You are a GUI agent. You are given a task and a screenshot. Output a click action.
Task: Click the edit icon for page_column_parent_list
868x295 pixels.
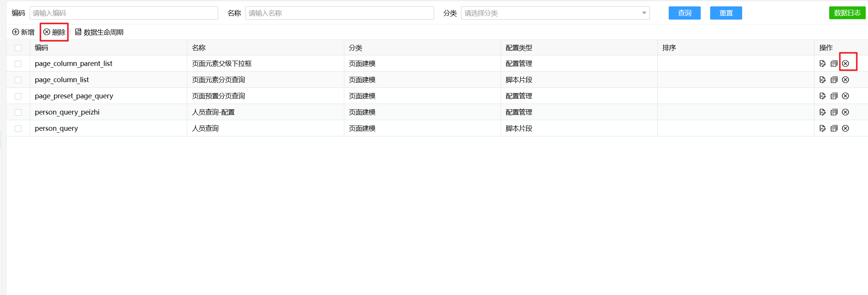point(822,64)
